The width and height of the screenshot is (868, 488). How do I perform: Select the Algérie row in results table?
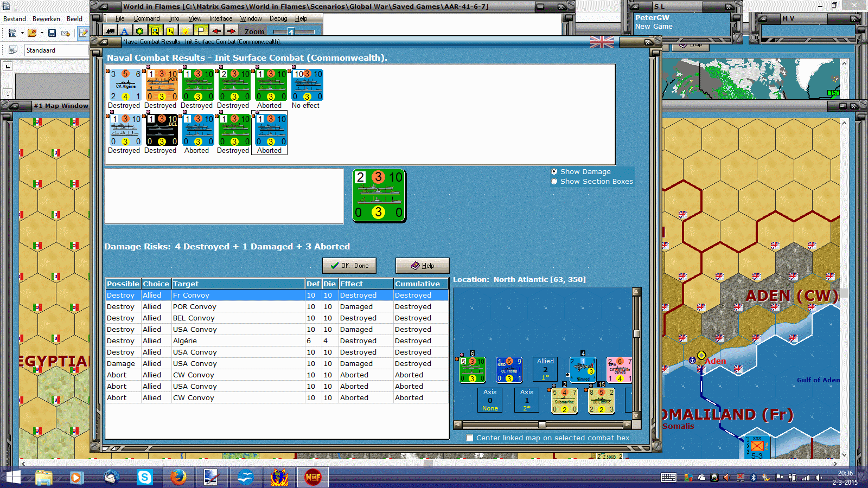(277, 341)
